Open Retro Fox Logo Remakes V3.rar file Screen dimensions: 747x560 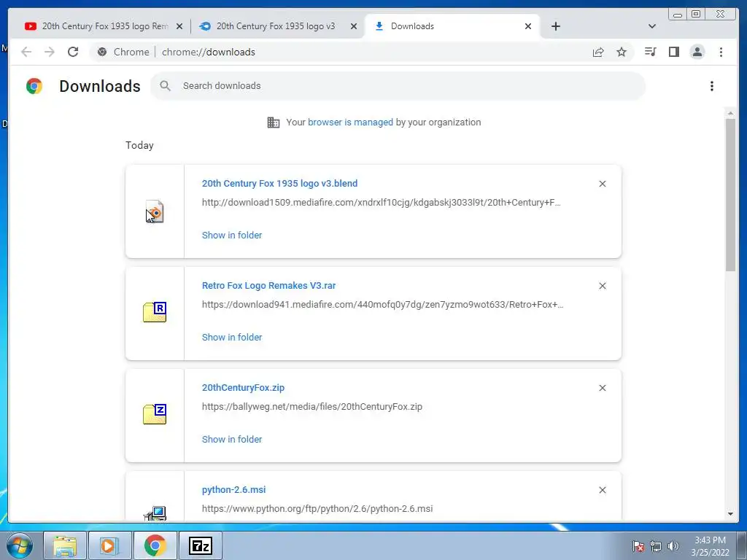pos(268,286)
